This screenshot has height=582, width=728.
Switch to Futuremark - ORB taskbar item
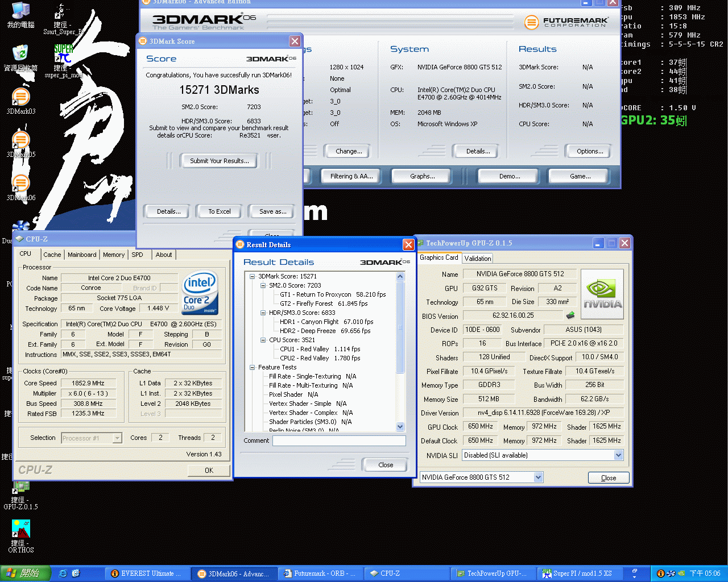(x=320, y=573)
